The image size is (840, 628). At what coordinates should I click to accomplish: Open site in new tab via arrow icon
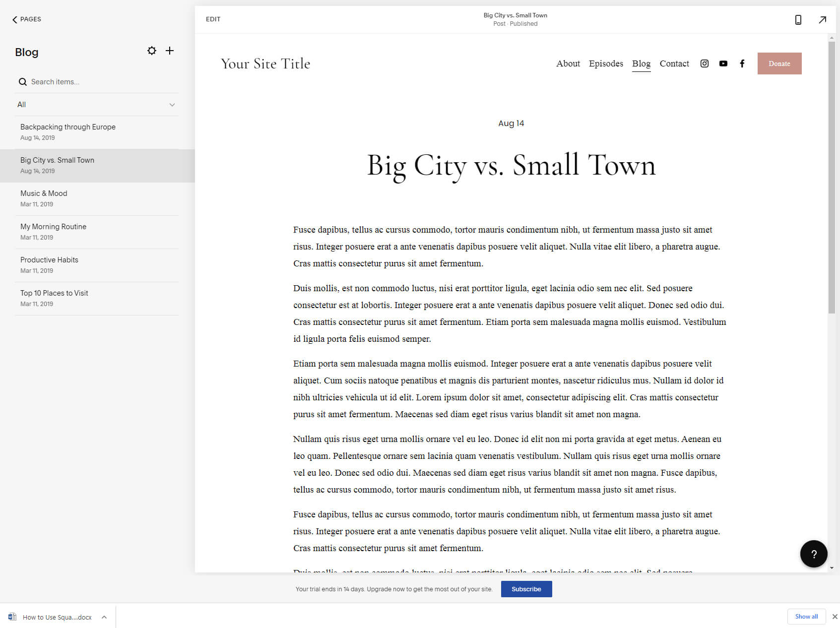click(x=822, y=19)
